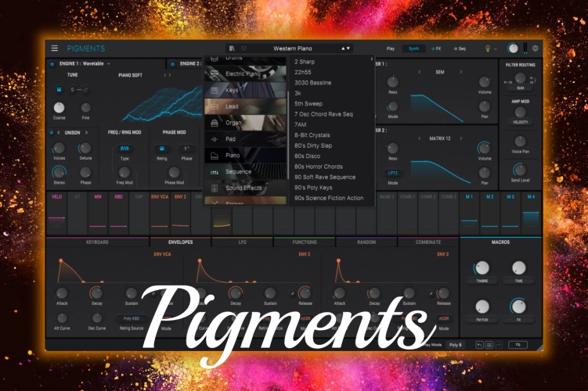Select next wavetable near PIANO SOFT

pyautogui.click(x=170, y=75)
